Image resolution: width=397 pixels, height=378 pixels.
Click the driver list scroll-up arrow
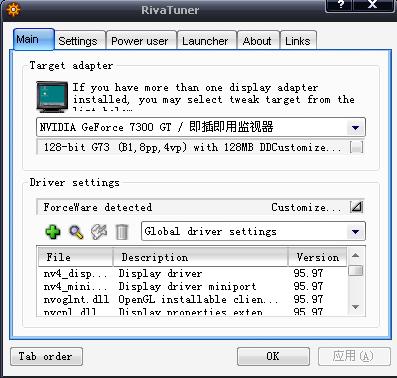pos(355,256)
